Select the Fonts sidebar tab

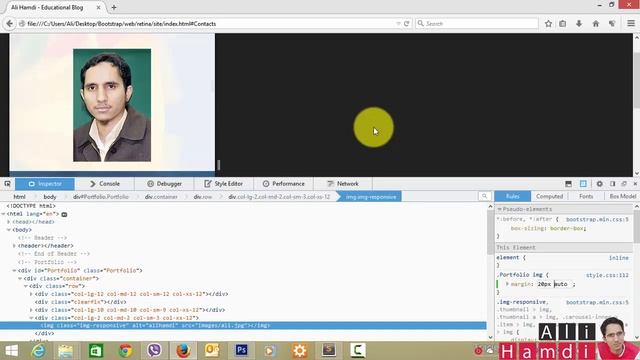586,196
